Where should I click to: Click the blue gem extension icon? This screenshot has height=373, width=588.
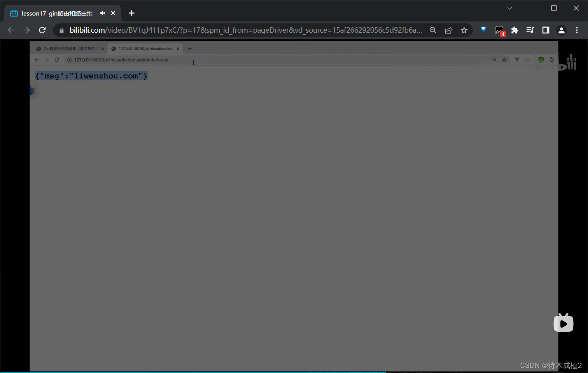(483, 30)
